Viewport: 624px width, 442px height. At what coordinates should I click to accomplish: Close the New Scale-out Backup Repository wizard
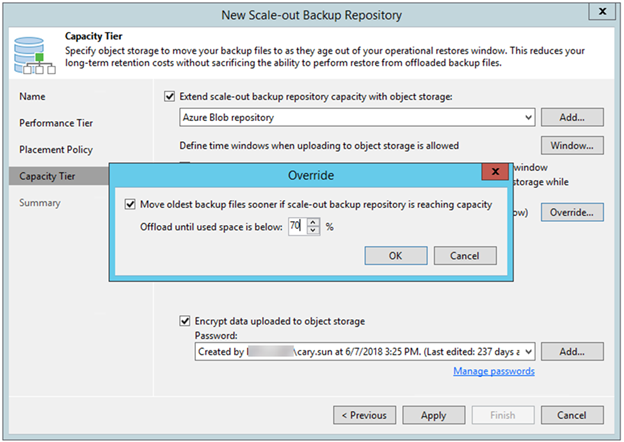[x=603, y=13]
